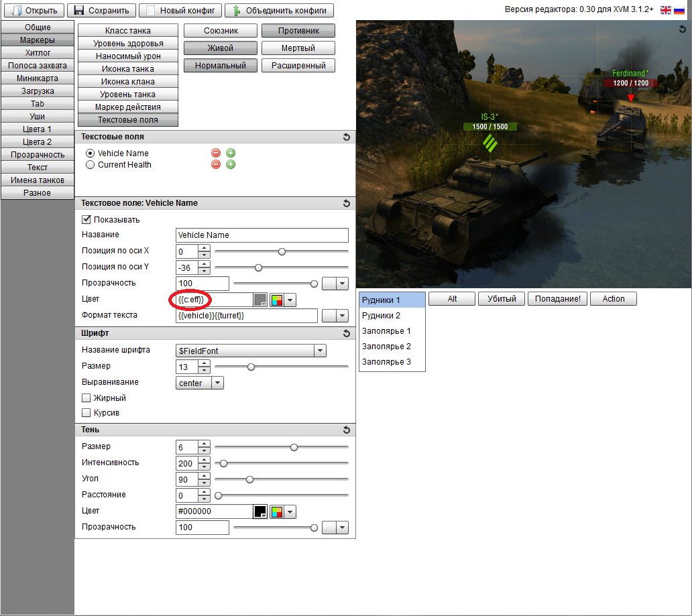692x616 pixels.
Task: Click the Открыть button
Action: 34,10
